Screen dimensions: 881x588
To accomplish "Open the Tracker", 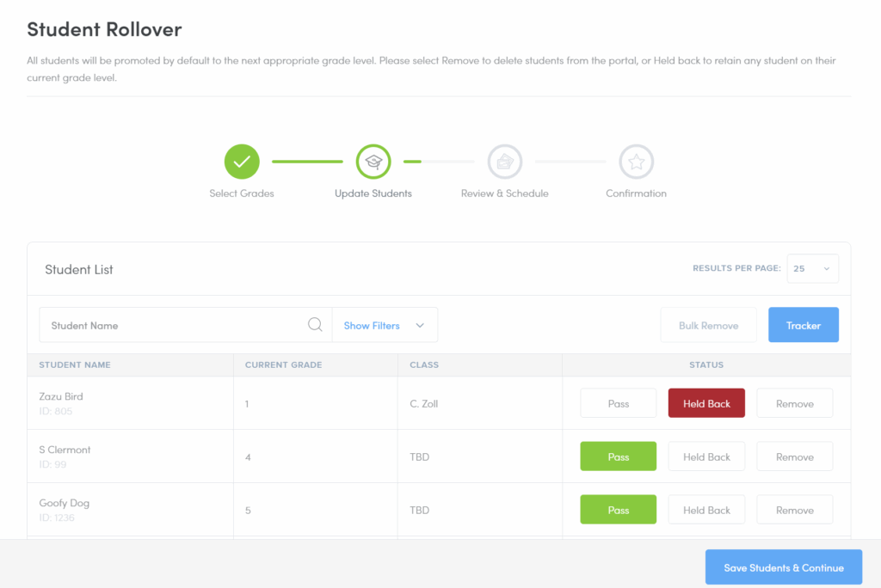I will (804, 325).
